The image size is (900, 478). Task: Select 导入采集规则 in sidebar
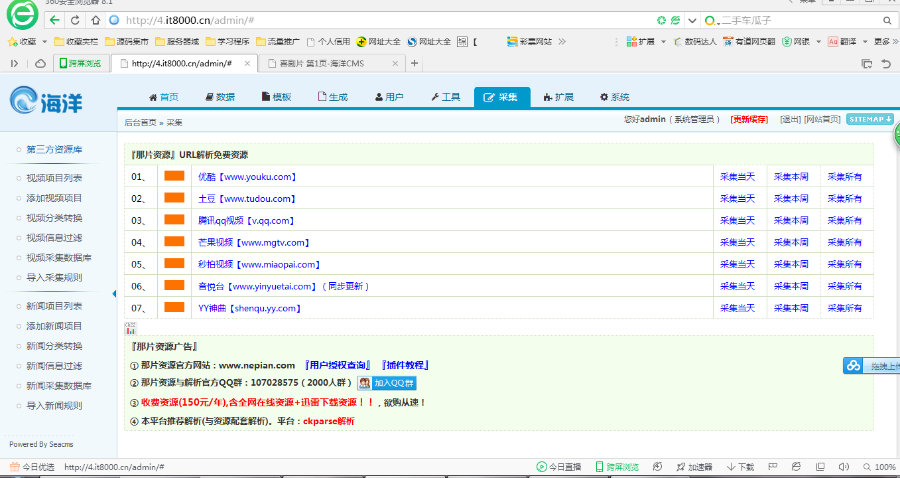tap(54, 278)
